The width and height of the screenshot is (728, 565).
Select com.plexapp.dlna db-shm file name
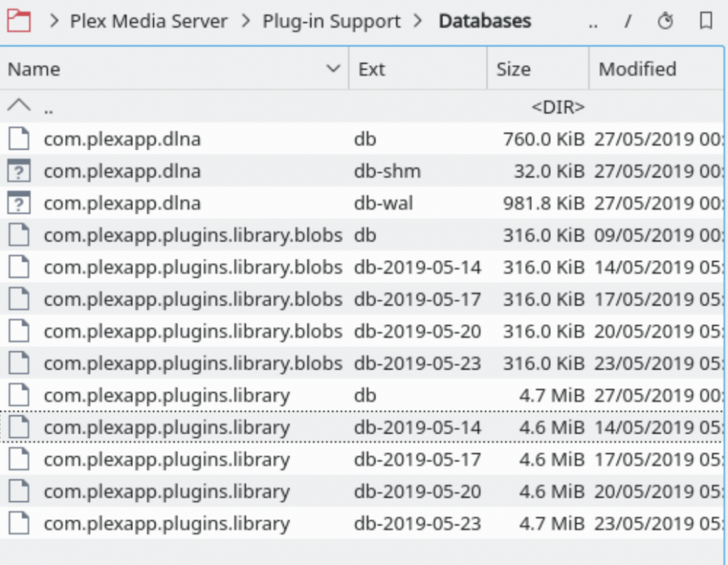(122, 172)
